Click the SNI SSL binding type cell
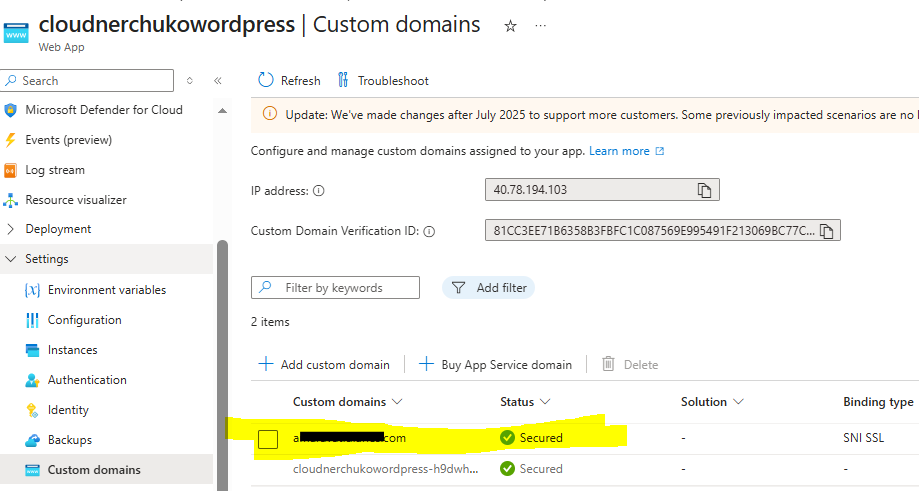Image resolution: width=919 pixels, height=491 pixels. [x=863, y=438]
